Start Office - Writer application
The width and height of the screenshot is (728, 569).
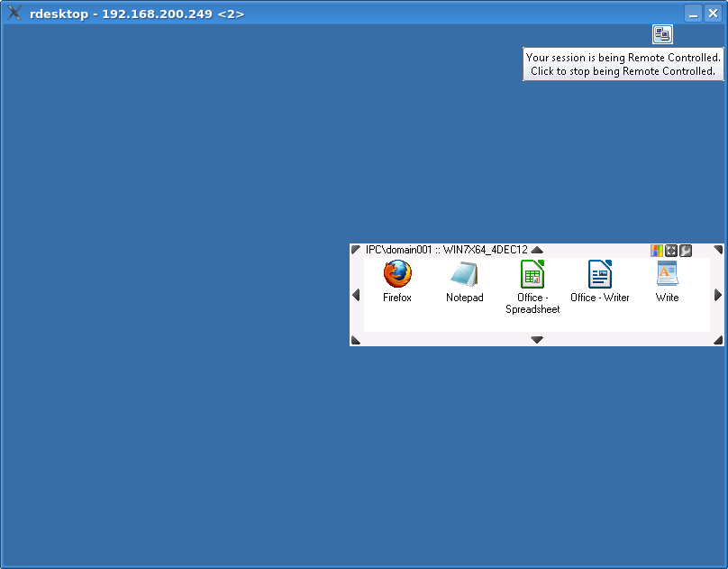pyautogui.click(x=599, y=274)
